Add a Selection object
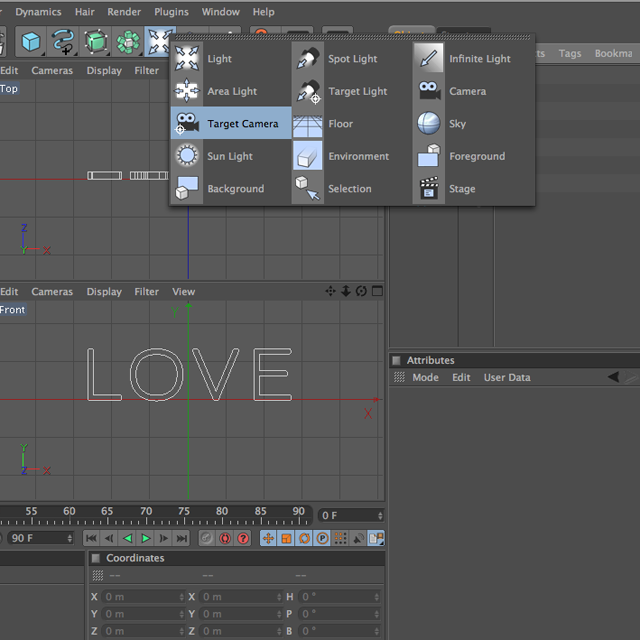The width and height of the screenshot is (640, 640). tap(351, 189)
